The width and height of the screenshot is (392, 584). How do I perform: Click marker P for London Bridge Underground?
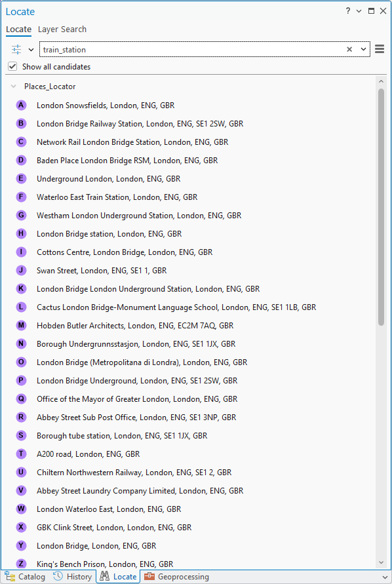21,381
